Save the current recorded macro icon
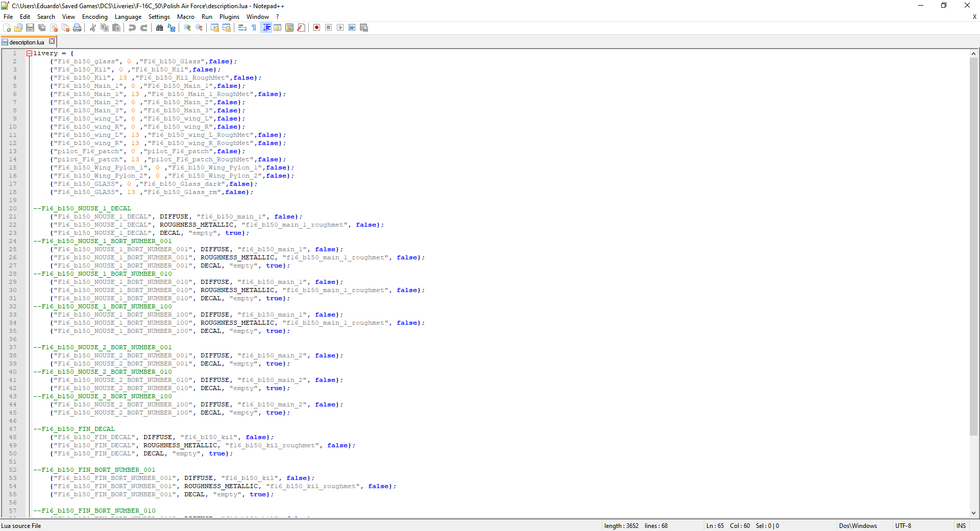980x531 pixels. [364, 28]
